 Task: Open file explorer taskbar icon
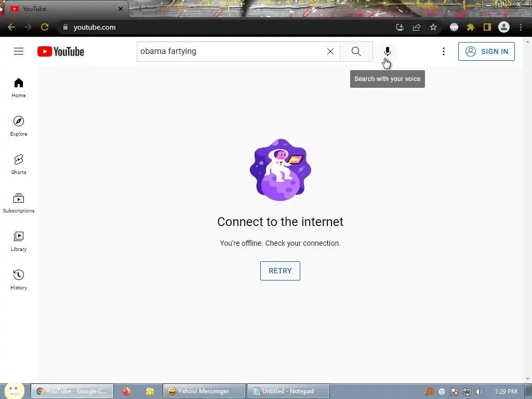coord(150,391)
